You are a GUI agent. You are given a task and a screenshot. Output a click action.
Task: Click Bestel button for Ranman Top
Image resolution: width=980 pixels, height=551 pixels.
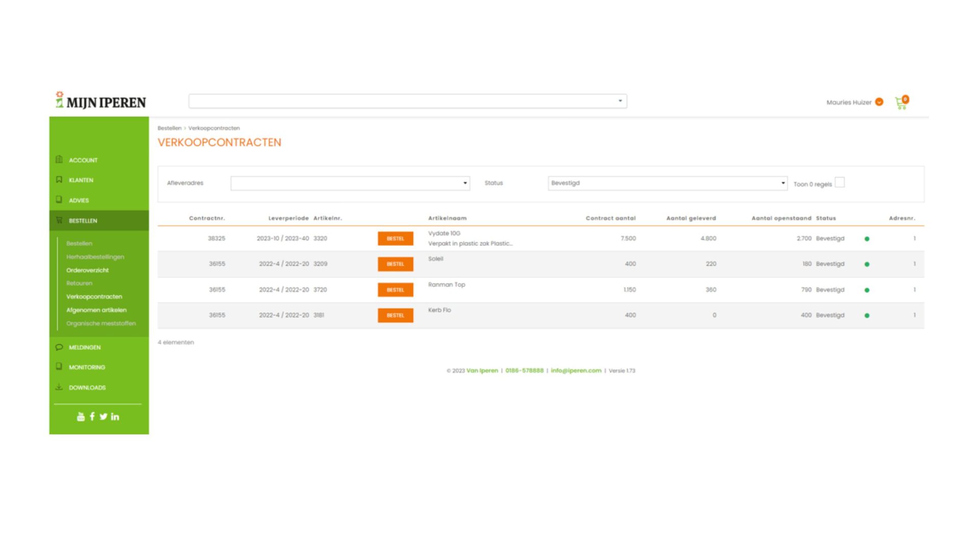coord(395,290)
